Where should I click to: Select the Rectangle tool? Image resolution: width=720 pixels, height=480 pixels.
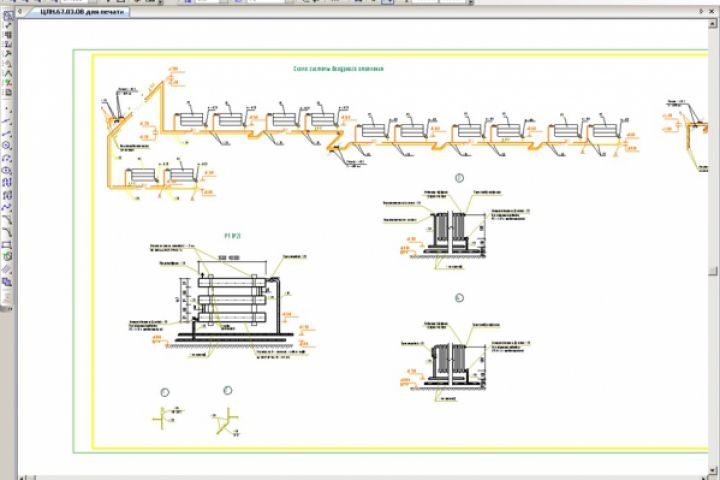[7, 245]
